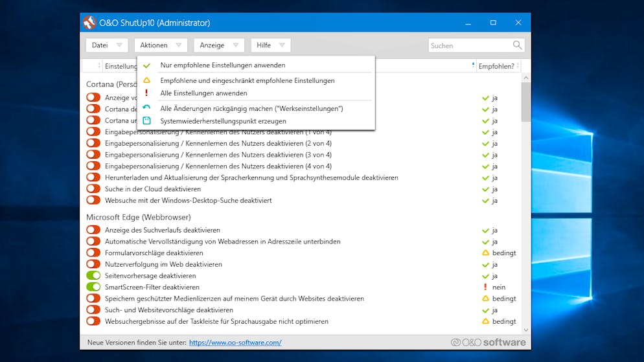Click the O&O ShutUp10 app logo icon
Viewport: 644px width, 362px height.
click(89, 23)
